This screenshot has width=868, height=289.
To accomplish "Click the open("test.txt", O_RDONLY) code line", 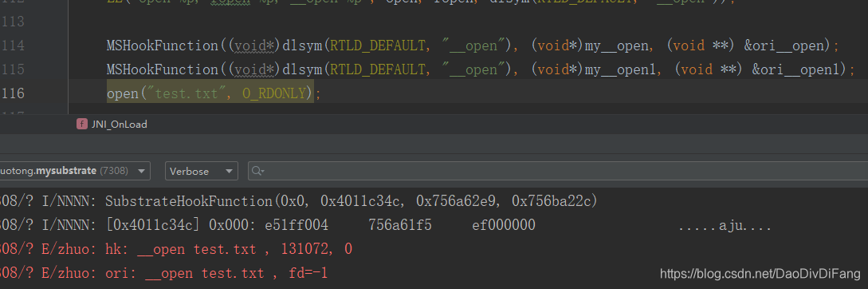I will tap(214, 93).
